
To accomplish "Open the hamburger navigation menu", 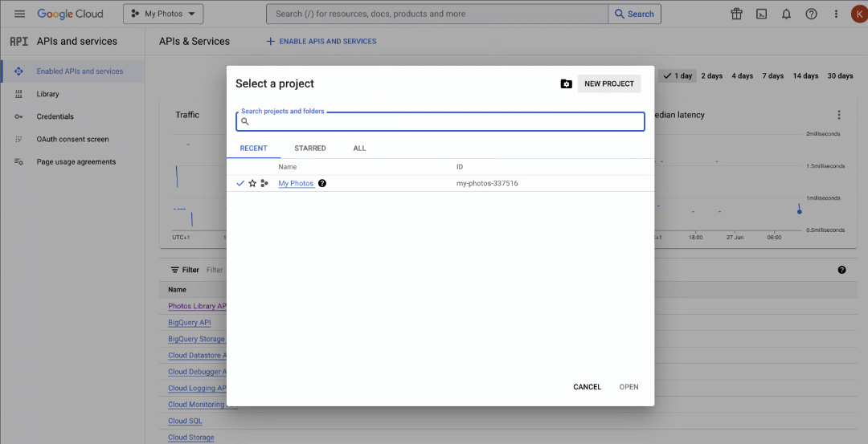I will [19, 14].
